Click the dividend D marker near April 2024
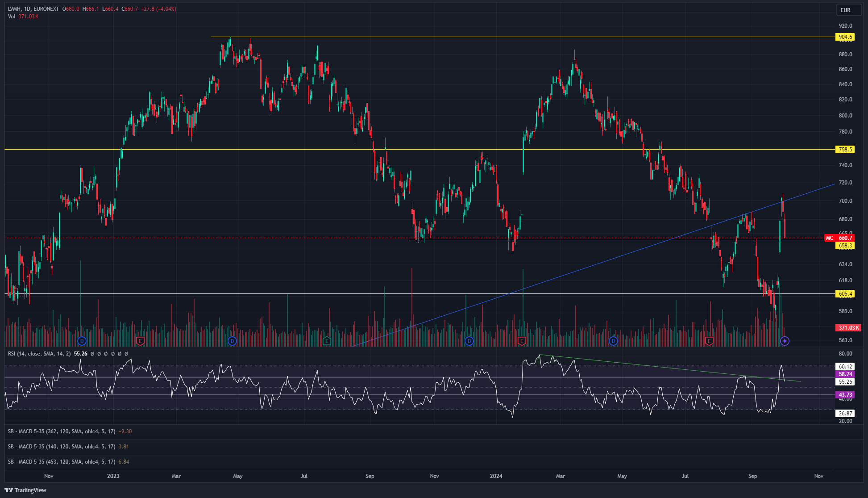Viewport: 868px width, 498px height. [614, 341]
